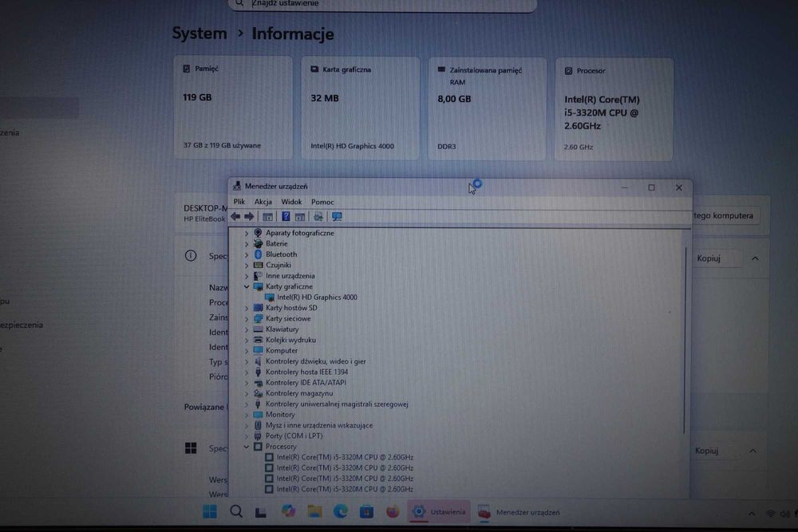
Task: Click the Back arrow in Device Manager toolbar
Action: (x=235, y=217)
